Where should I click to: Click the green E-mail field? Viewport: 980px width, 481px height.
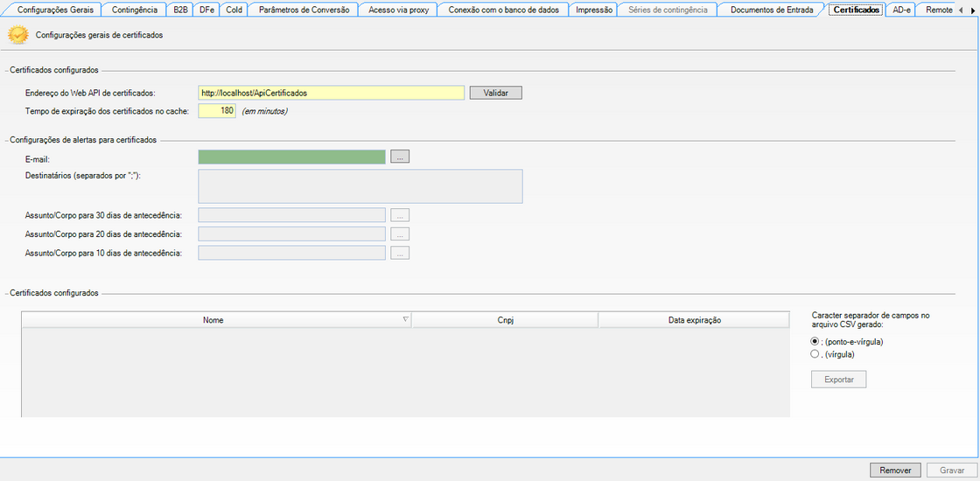pos(292,157)
